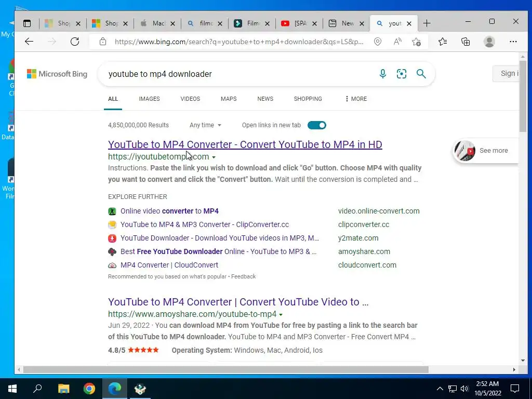Click the horizontal scrollbar thumb

225,369
